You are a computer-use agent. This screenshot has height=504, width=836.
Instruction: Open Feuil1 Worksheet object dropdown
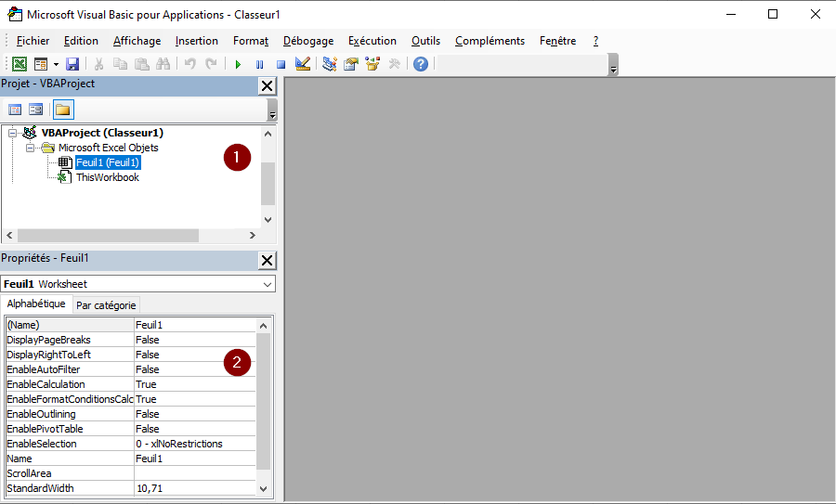(x=268, y=285)
